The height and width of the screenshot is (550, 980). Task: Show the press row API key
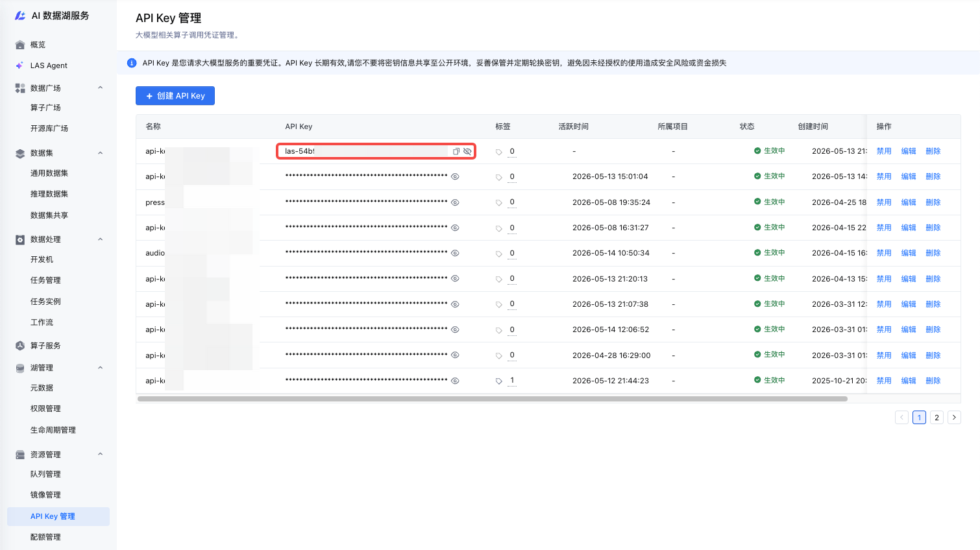(455, 202)
